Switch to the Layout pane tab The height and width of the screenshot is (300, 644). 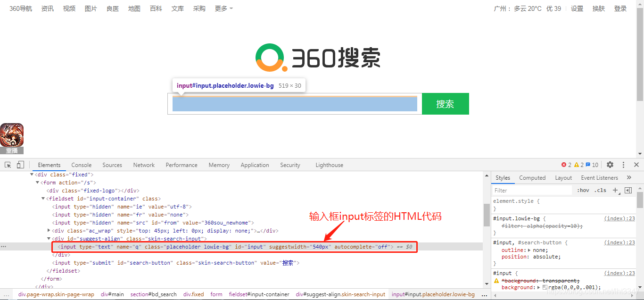click(x=563, y=178)
